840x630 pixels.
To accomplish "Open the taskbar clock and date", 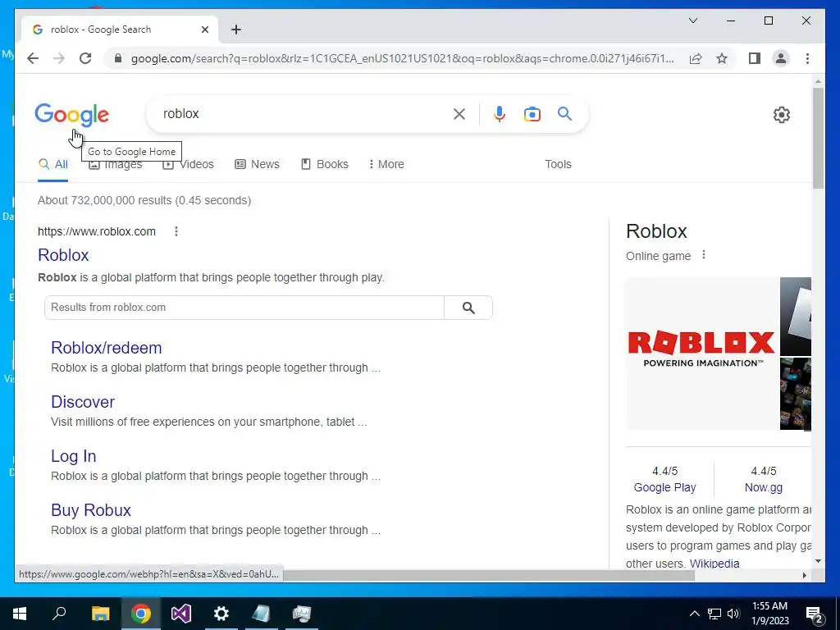I will coord(769,614).
